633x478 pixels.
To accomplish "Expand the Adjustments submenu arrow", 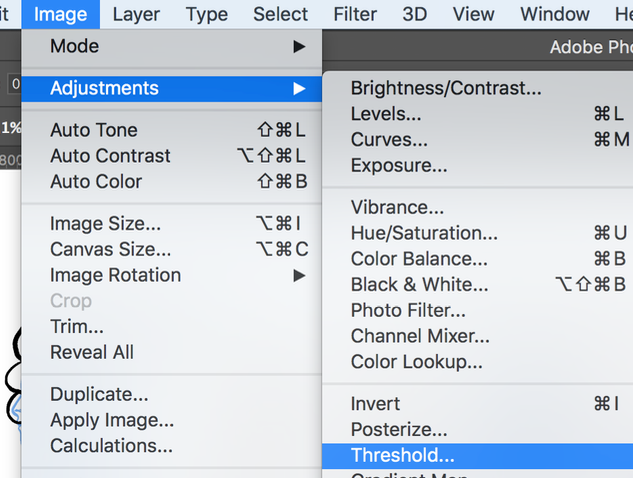I will (299, 88).
